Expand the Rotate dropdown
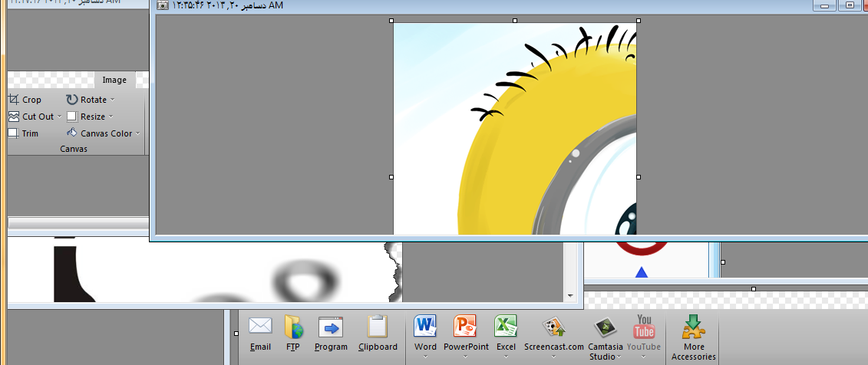The height and width of the screenshot is (365, 868). coord(113,100)
